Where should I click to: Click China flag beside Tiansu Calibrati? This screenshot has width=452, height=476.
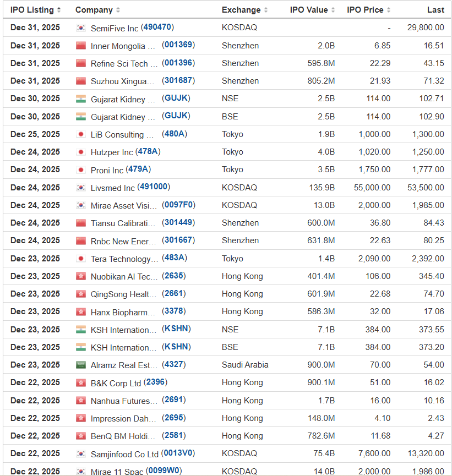[81, 223]
